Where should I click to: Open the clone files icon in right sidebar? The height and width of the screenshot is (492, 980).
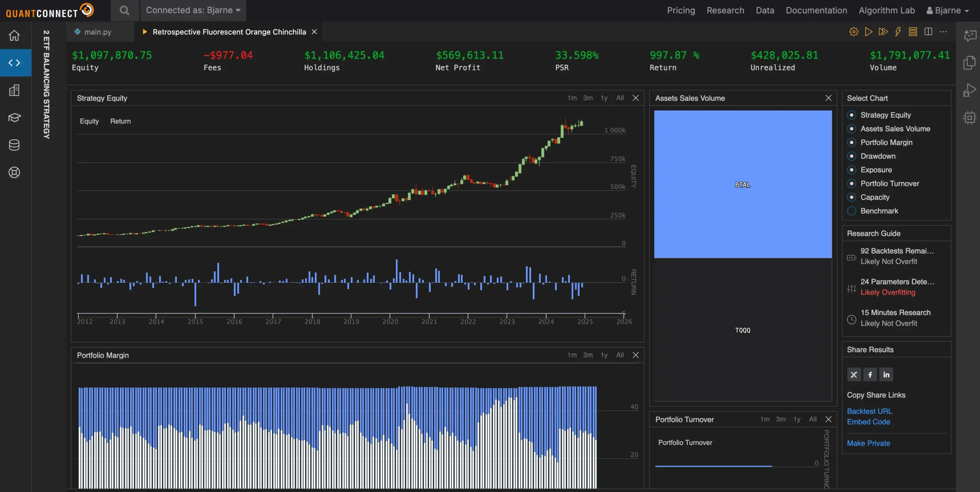tap(969, 62)
